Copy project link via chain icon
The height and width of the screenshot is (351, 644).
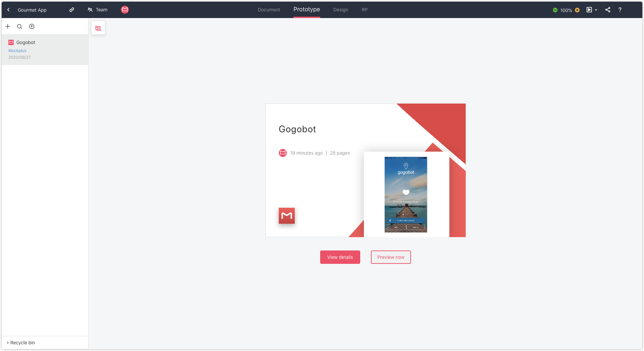point(72,10)
